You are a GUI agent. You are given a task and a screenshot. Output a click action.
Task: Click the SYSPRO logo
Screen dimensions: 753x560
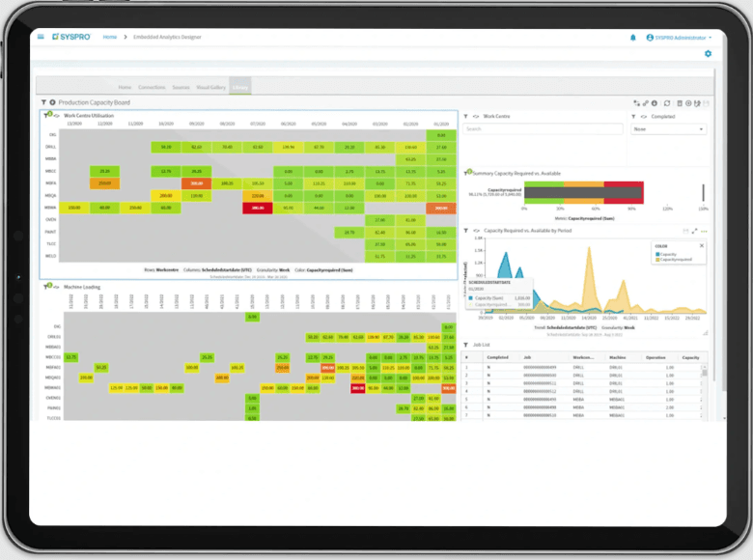pyautogui.click(x=71, y=37)
